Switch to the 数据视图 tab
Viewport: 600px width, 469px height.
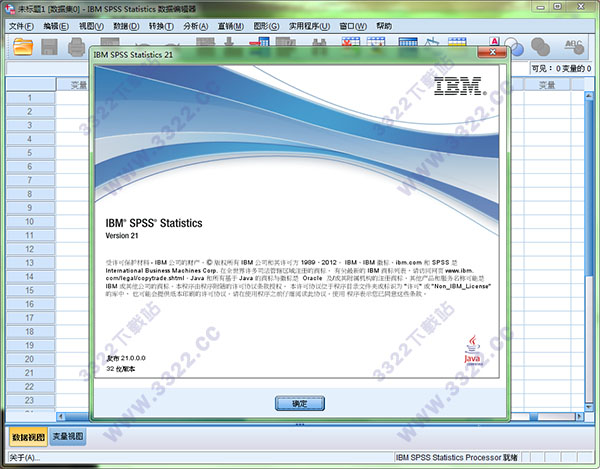[28, 437]
